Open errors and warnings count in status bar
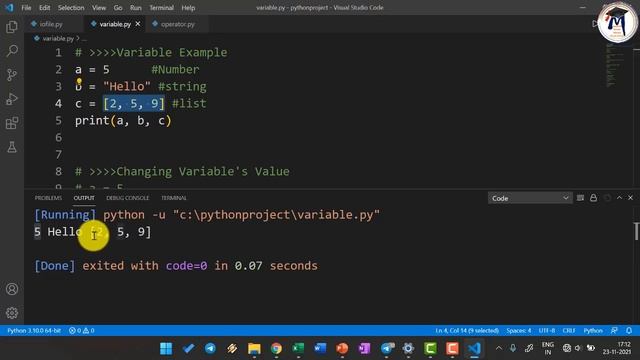The width and height of the screenshot is (640, 360). (82, 331)
